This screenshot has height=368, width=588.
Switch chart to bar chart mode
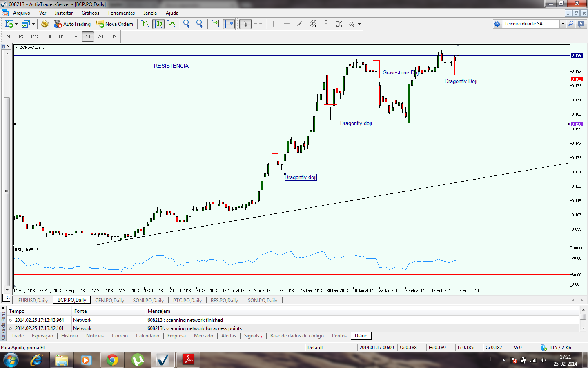[145, 24]
